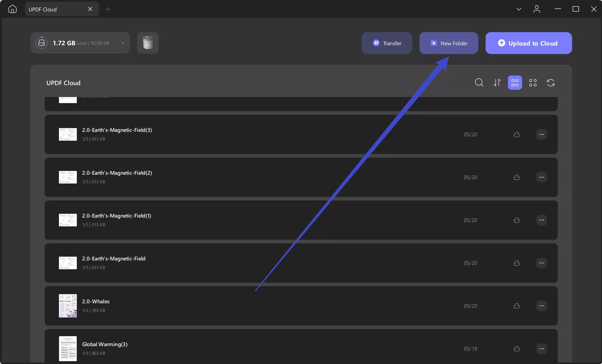
Task: Open the user account profile icon
Action: click(x=537, y=9)
